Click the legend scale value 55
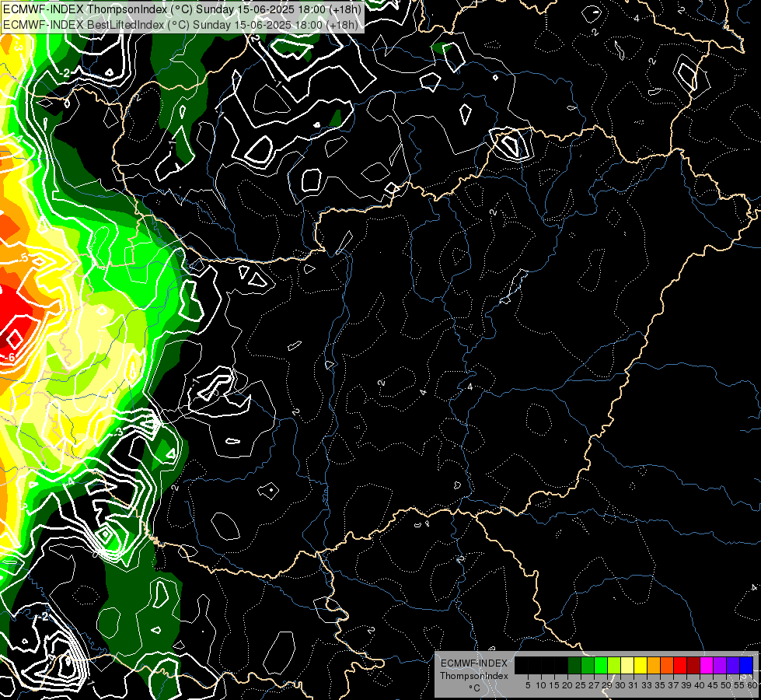 coord(739,685)
